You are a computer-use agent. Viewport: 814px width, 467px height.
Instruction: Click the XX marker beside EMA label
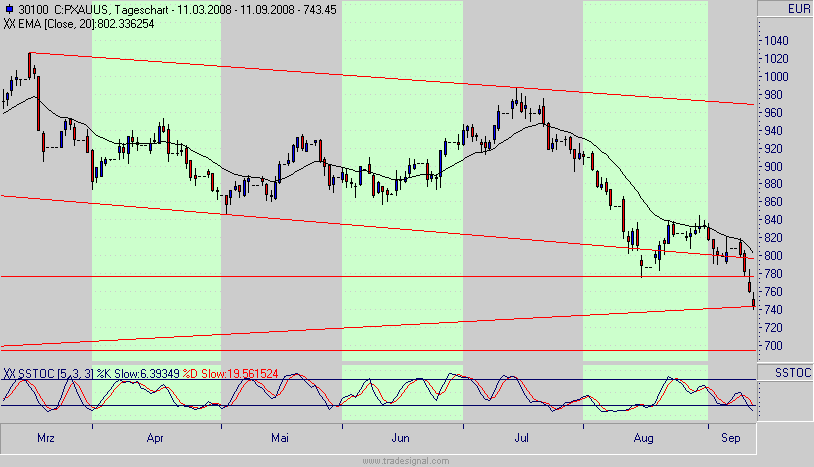tap(9, 24)
